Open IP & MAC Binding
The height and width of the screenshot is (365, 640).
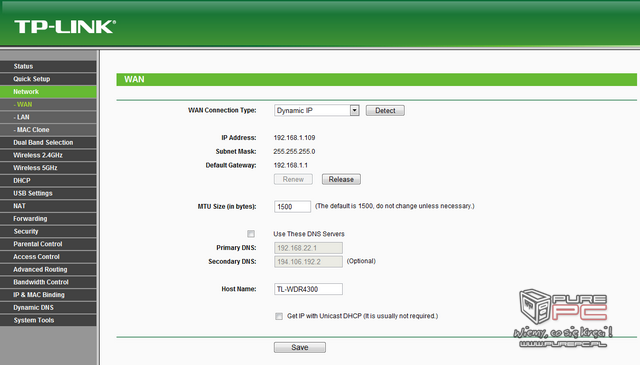point(48,294)
